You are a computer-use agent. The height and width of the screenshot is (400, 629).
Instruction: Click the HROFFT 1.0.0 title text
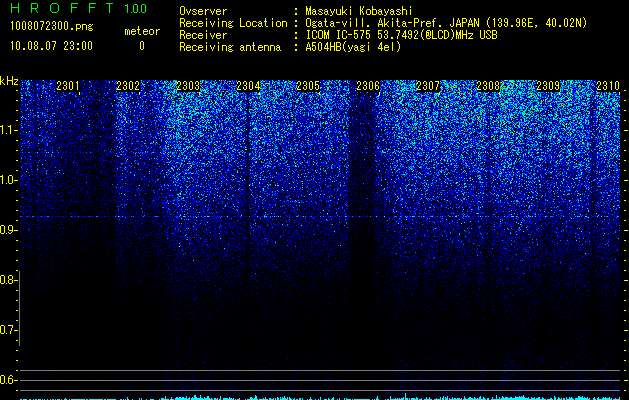[79, 8]
